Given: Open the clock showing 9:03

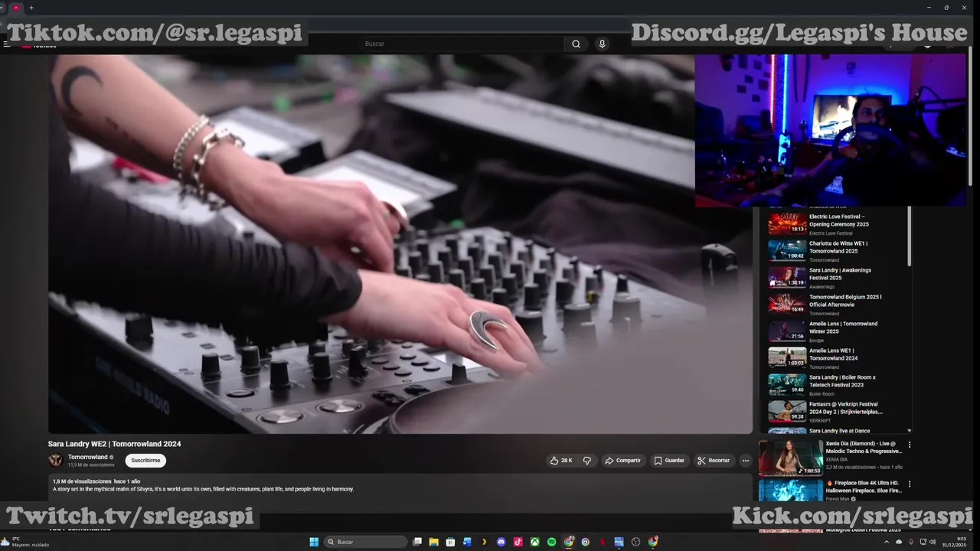Looking at the screenshot, I should tap(955, 542).
